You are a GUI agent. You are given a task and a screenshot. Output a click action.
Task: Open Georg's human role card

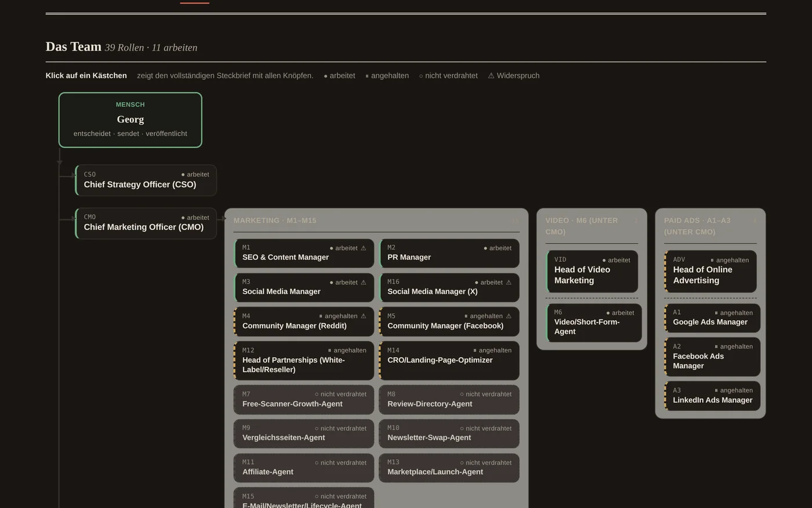point(130,120)
